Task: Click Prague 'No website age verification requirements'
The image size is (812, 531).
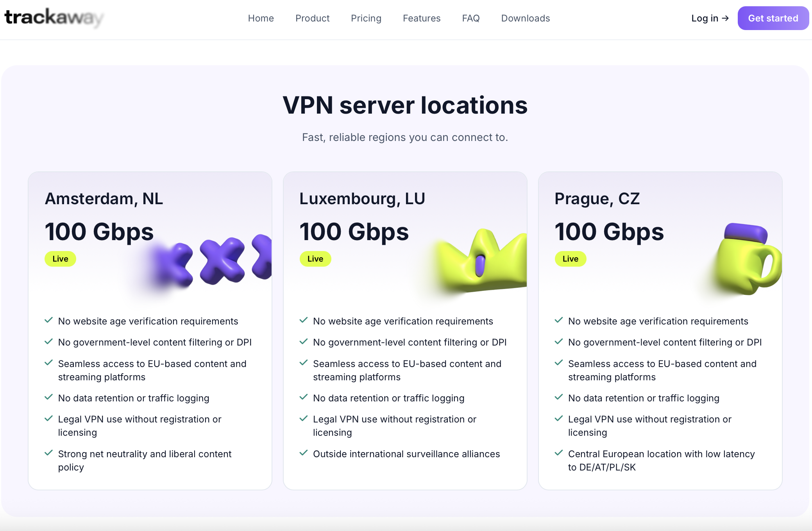Action: click(658, 321)
